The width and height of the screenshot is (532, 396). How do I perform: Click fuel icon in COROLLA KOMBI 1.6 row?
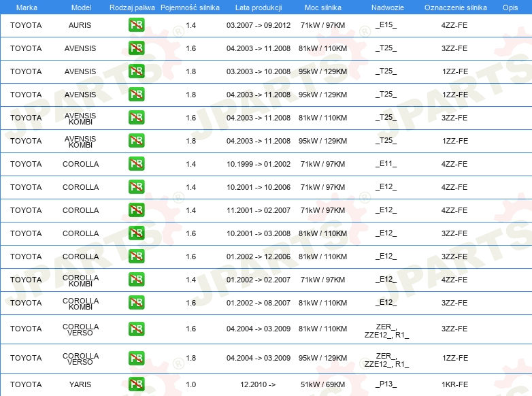(136, 302)
